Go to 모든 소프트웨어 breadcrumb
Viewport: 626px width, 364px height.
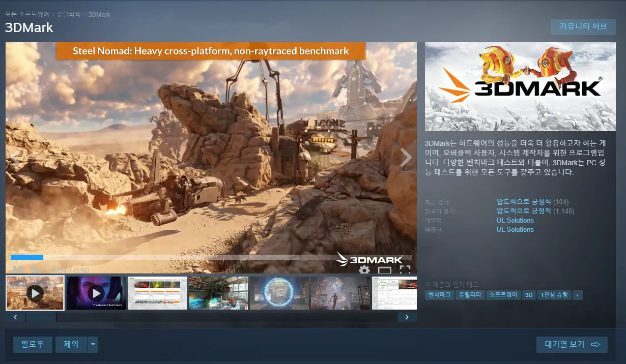click(x=27, y=14)
